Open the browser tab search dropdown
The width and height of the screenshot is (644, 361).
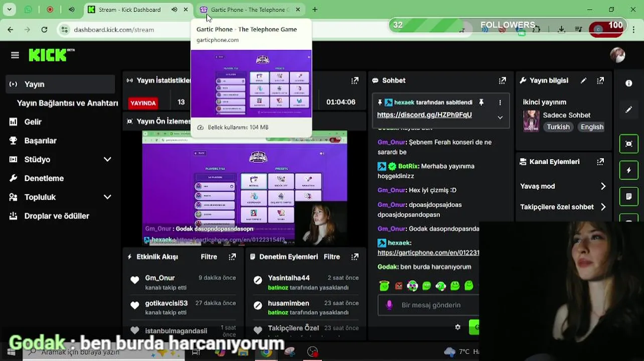tap(9, 10)
